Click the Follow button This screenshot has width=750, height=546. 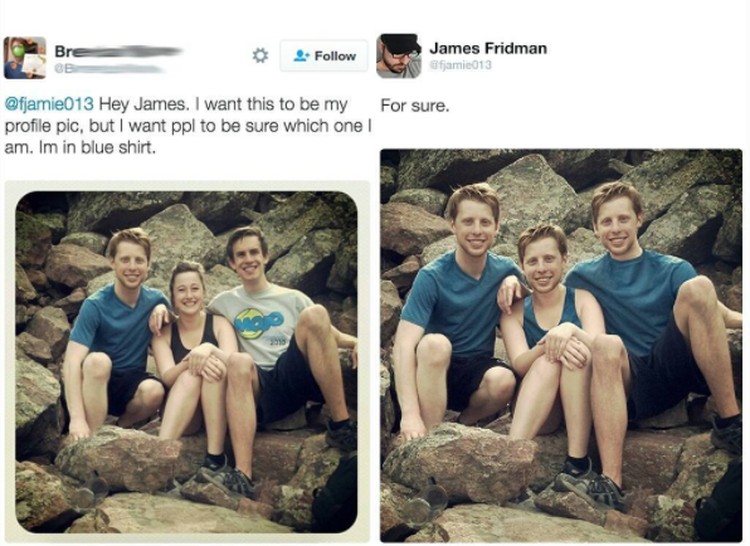coord(324,56)
